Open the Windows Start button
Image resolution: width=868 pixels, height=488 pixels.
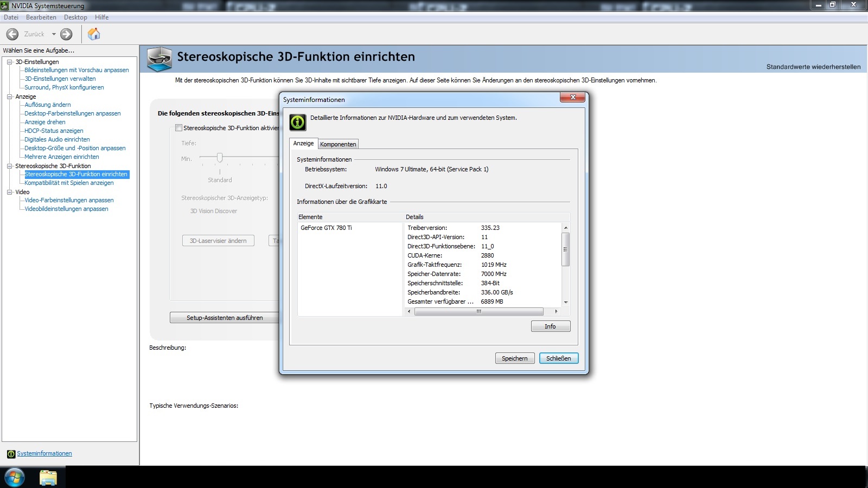tap(15, 477)
